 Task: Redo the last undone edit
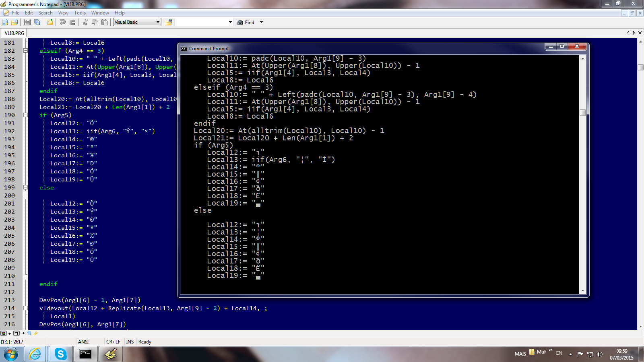72,23
